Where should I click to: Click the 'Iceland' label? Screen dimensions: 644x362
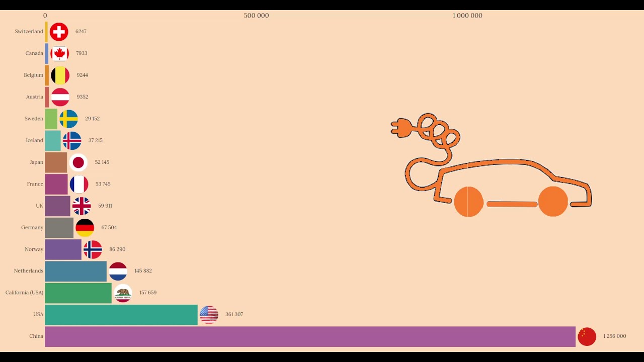click(35, 140)
